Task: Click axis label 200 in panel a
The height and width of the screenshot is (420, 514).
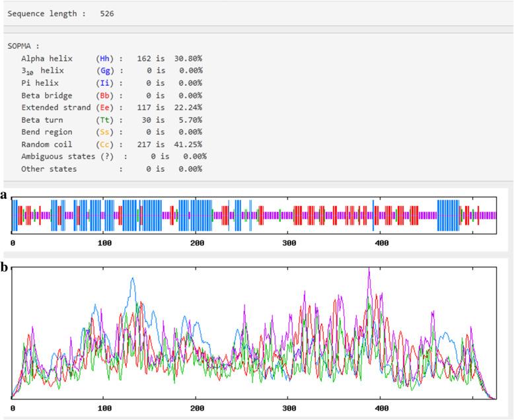Action: coord(197,243)
